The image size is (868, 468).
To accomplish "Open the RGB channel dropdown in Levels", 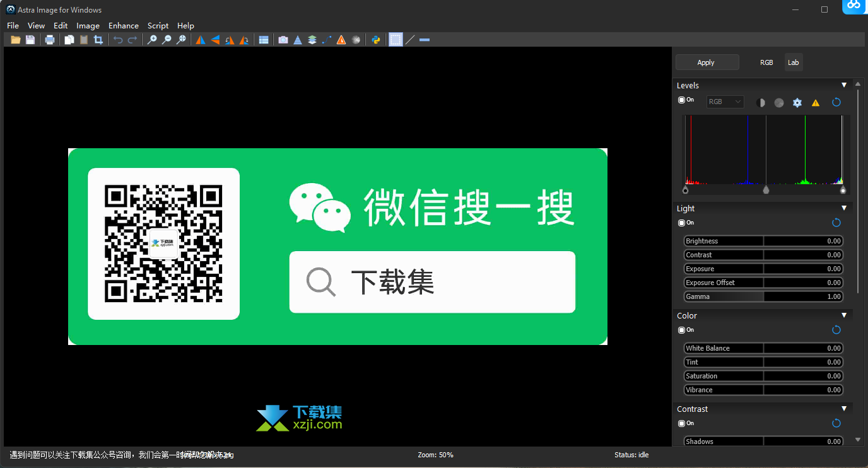I will [x=725, y=102].
